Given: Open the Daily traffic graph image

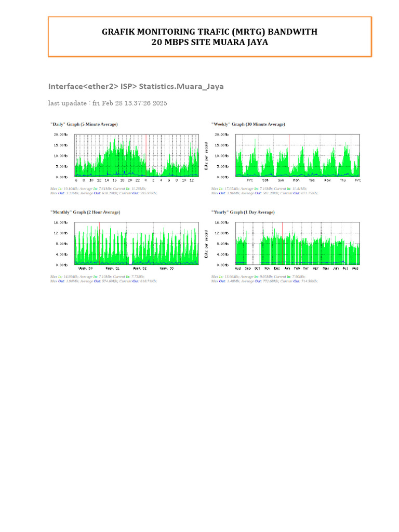Looking at the screenshot, I should tap(125, 157).
